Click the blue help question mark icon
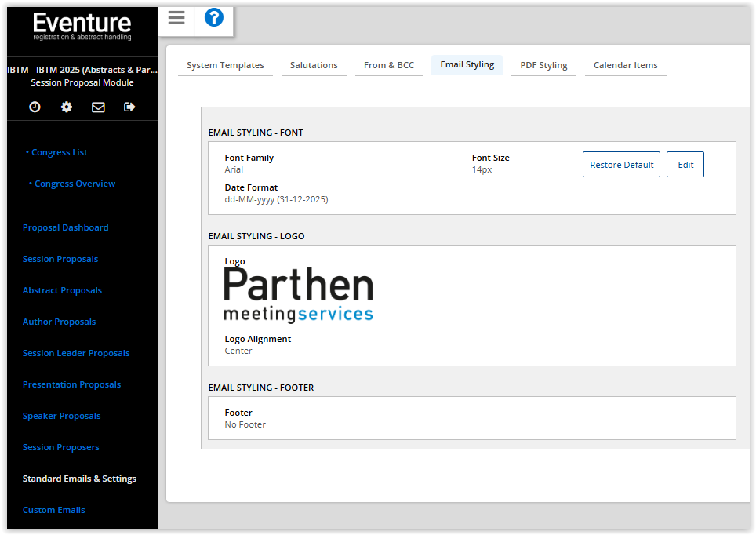 click(x=213, y=18)
